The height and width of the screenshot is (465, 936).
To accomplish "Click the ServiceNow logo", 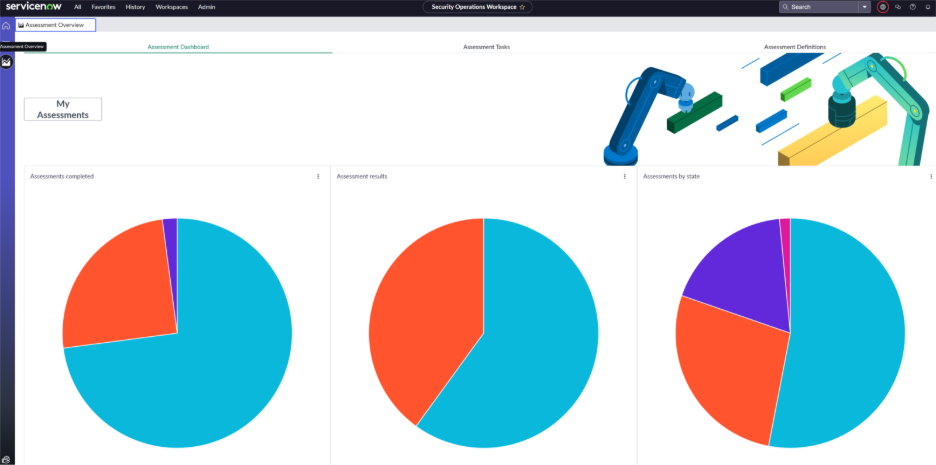I will [x=33, y=7].
